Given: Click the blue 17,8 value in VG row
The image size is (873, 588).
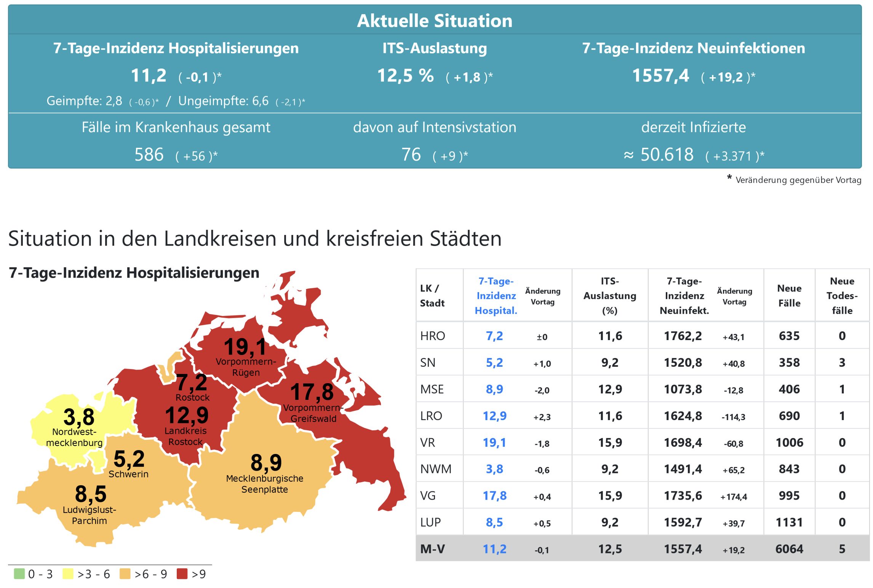Looking at the screenshot, I should pyautogui.click(x=494, y=495).
